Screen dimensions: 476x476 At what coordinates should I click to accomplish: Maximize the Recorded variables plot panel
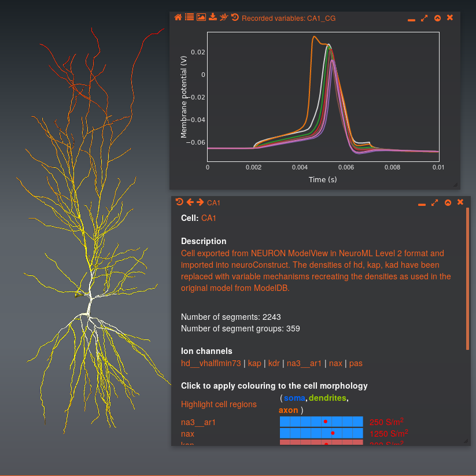tap(425, 19)
